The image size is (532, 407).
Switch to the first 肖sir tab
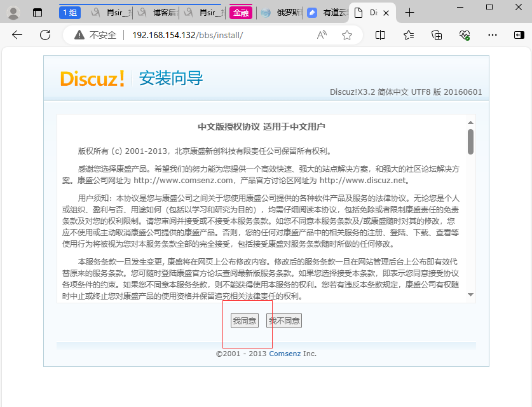coord(111,13)
